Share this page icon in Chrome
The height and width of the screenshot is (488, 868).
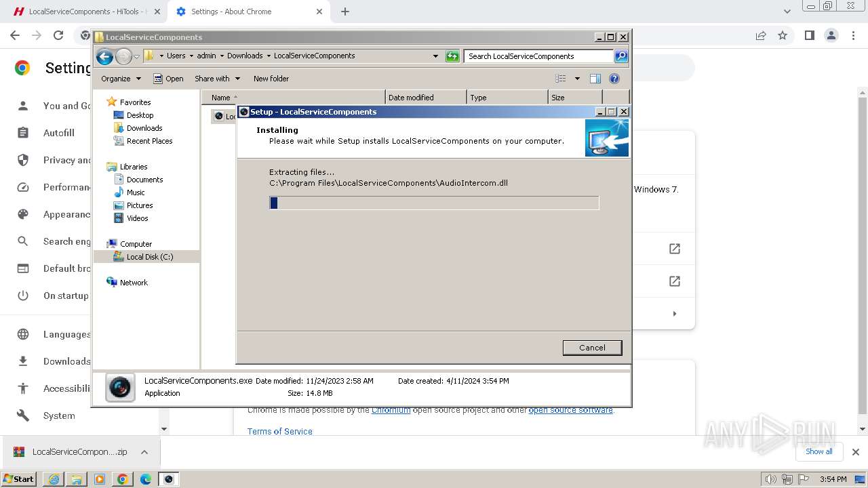click(x=761, y=35)
